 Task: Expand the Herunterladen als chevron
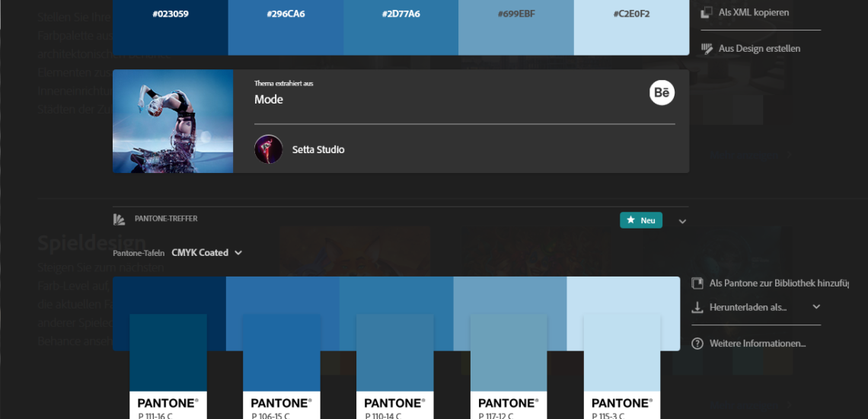816,307
